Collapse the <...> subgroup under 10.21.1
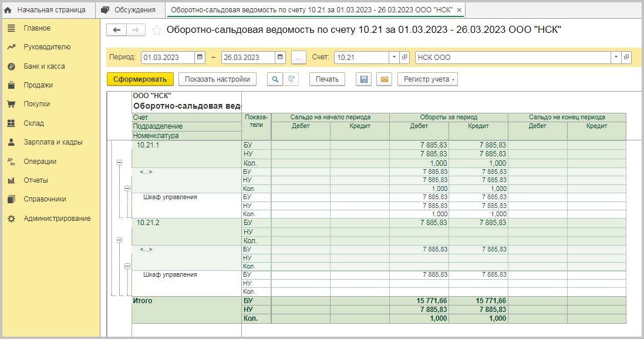 [127, 188]
